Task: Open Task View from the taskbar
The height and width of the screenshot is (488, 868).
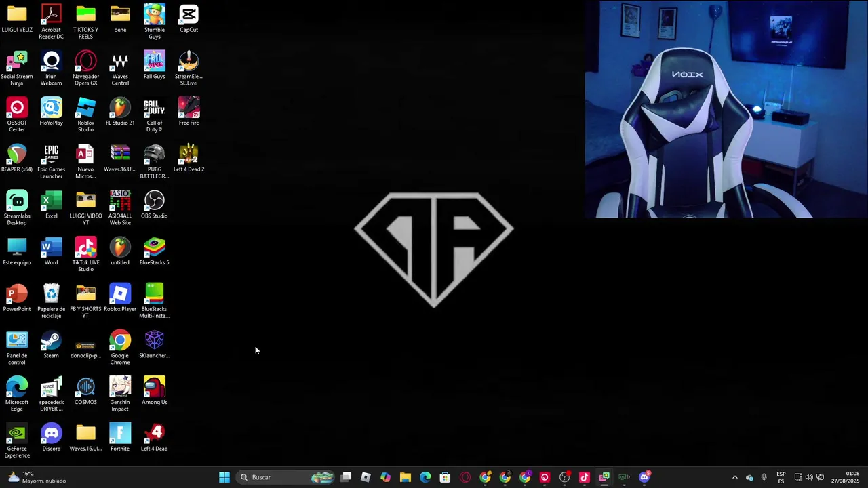Action: (x=346, y=477)
